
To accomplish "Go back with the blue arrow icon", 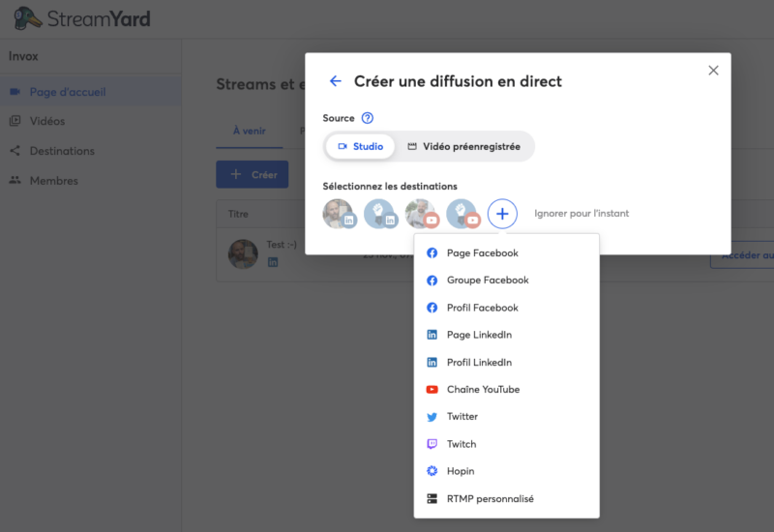I will [x=335, y=81].
